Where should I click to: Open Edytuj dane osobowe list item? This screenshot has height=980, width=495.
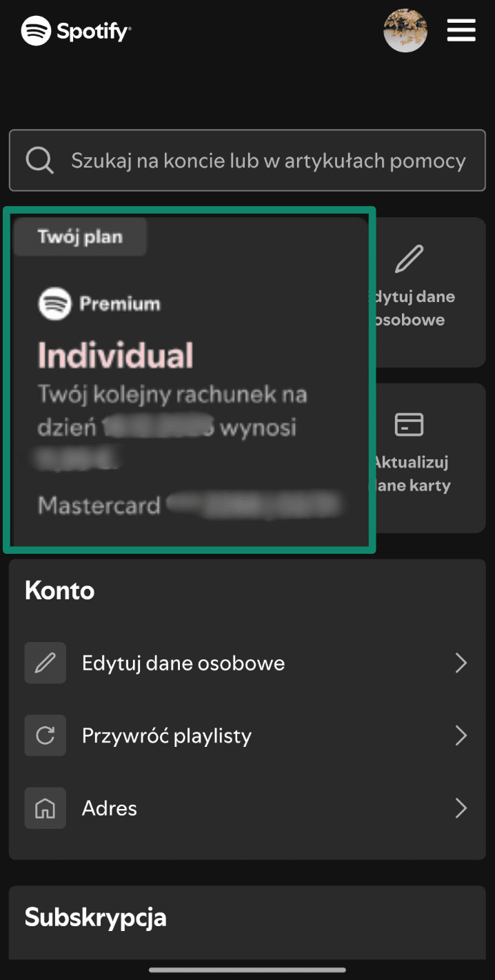click(x=247, y=663)
